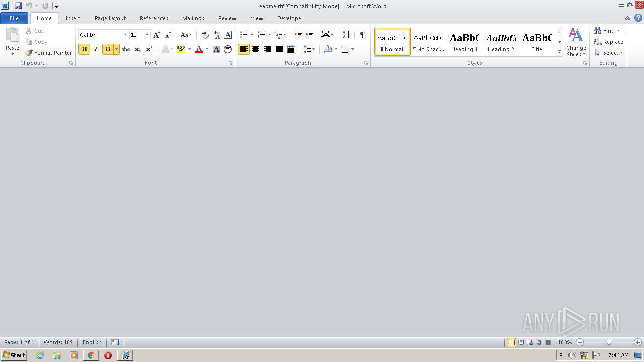Click the Enclose Characters icon
Image resolution: width=644 pixels, height=362 pixels.
click(x=228, y=49)
